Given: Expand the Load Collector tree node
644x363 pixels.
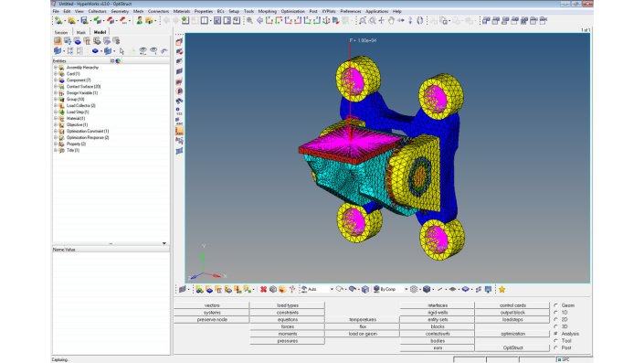Looking at the screenshot, I should tap(56, 106).
